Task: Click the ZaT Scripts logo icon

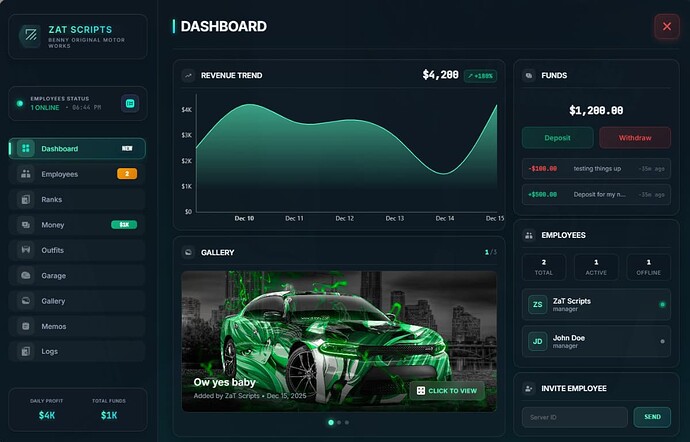Action: [x=30, y=35]
